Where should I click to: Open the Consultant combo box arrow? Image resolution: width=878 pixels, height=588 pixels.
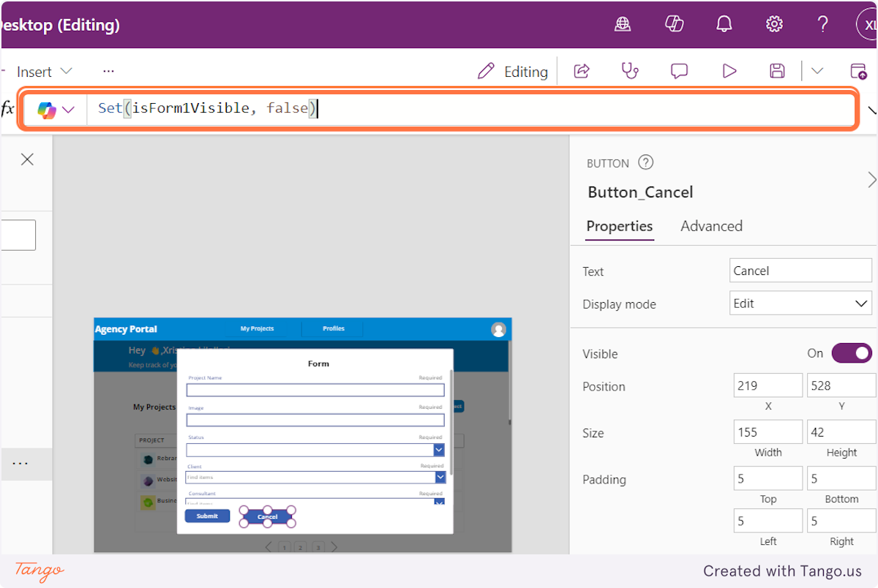coord(440,502)
